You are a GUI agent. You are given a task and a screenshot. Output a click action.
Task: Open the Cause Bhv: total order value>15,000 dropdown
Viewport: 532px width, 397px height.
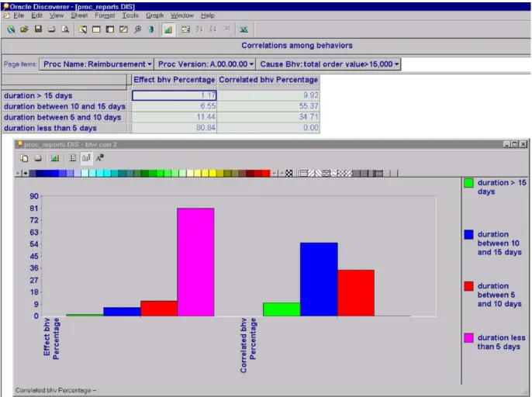point(329,64)
